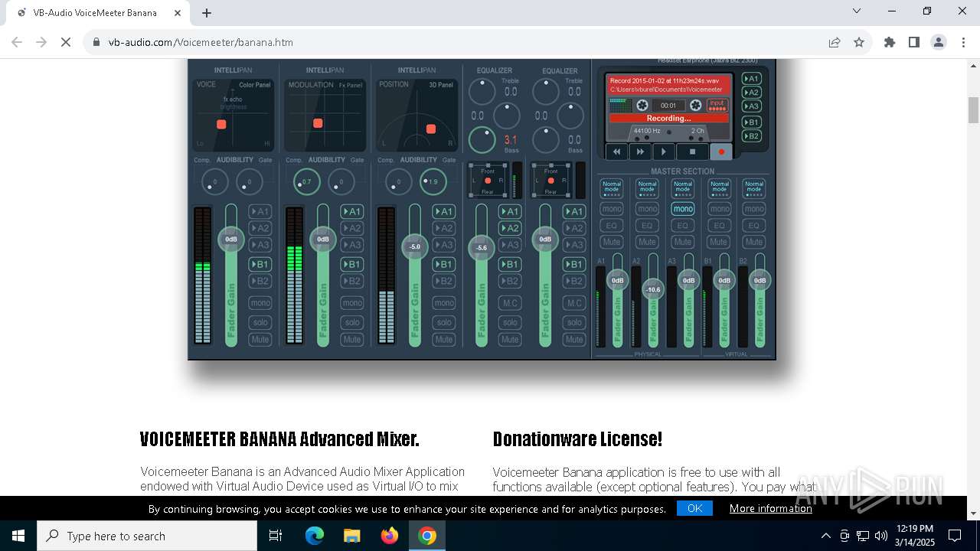Click the red handle in POSITION 3D panel
980x551 pixels.
tap(431, 129)
